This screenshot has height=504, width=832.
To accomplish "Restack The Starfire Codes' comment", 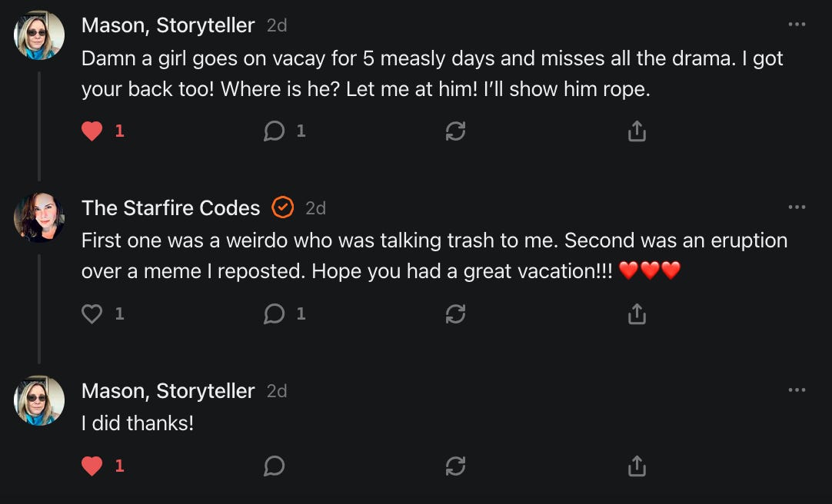I will pyautogui.click(x=455, y=313).
